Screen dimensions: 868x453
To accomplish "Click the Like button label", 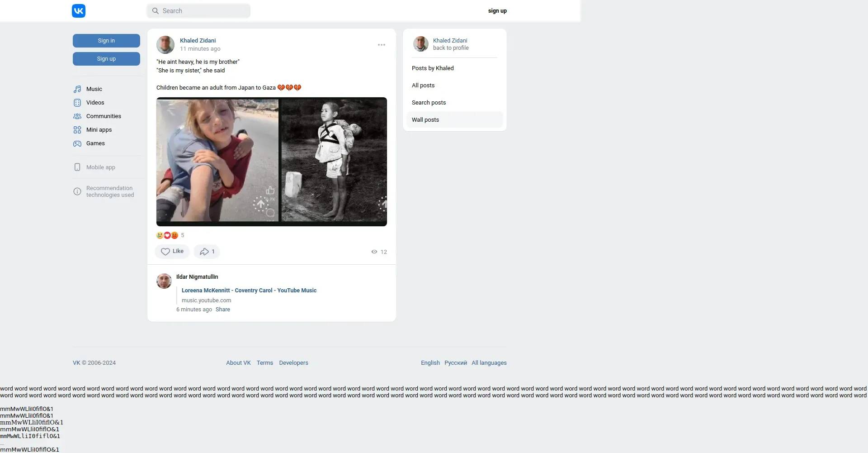I will [x=178, y=251].
